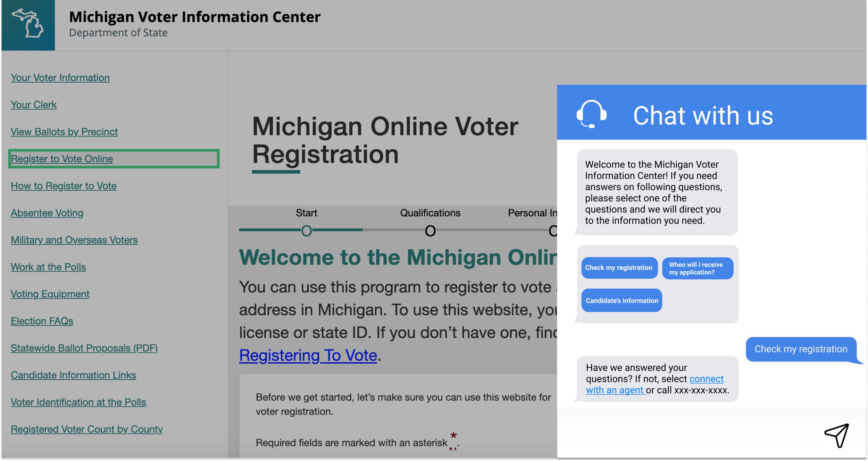Choose the Check my registration quick reply

[619, 268]
